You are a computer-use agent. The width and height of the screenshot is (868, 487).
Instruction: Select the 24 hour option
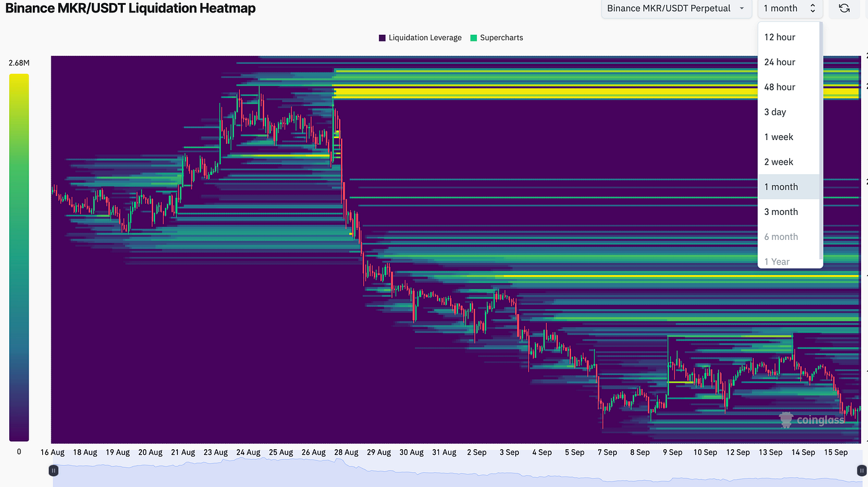pyautogui.click(x=789, y=62)
